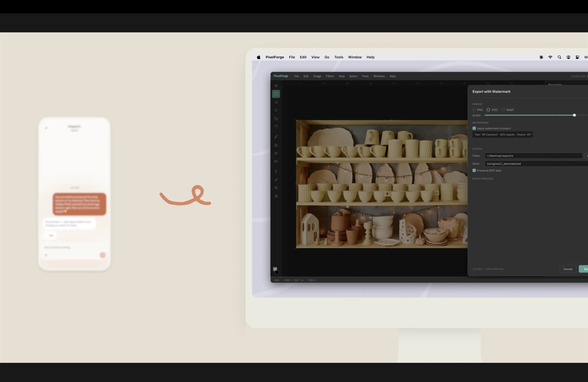Open the Filters menu
The height and width of the screenshot is (382, 588).
[330, 76]
